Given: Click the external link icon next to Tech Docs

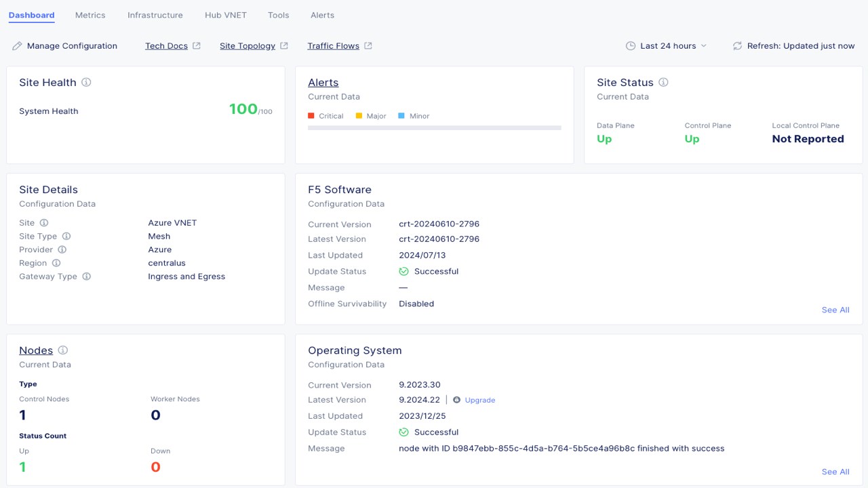Looking at the screenshot, I should click(x=197, y=46).
